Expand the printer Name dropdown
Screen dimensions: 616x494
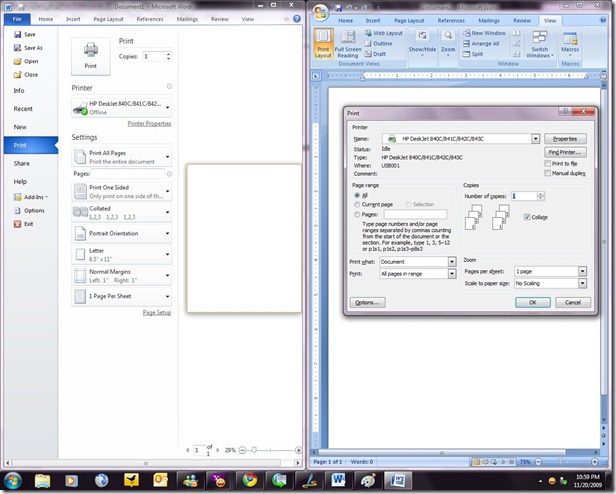point(535,139)
